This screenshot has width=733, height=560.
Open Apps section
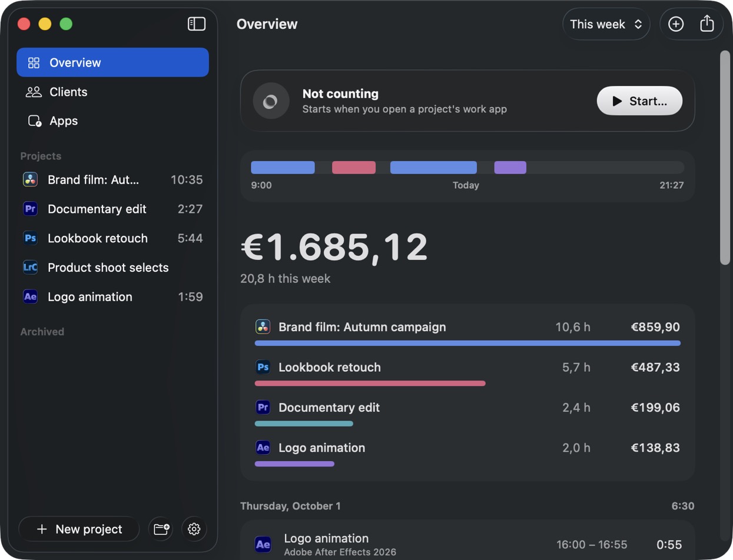pos(112,121)
